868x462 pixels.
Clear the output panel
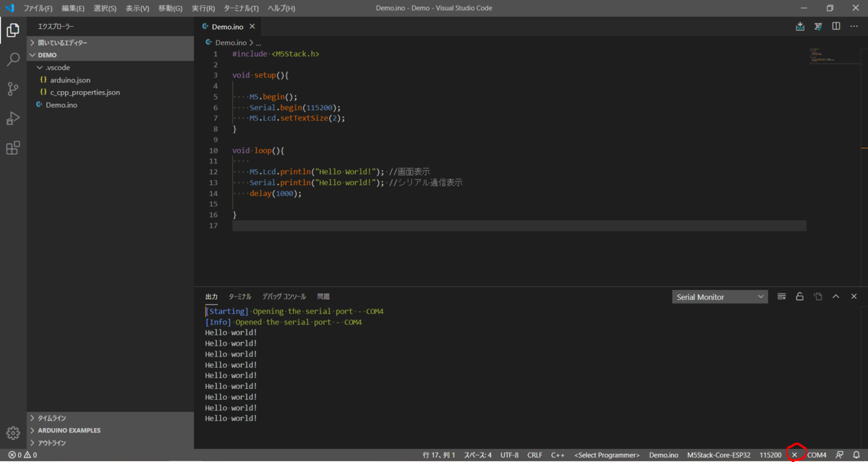point(782,296)
